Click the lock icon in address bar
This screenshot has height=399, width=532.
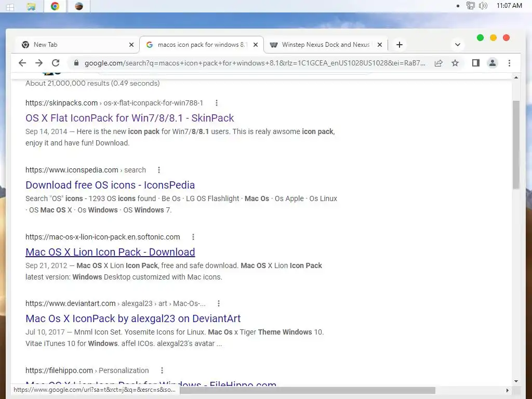[76, 63]
